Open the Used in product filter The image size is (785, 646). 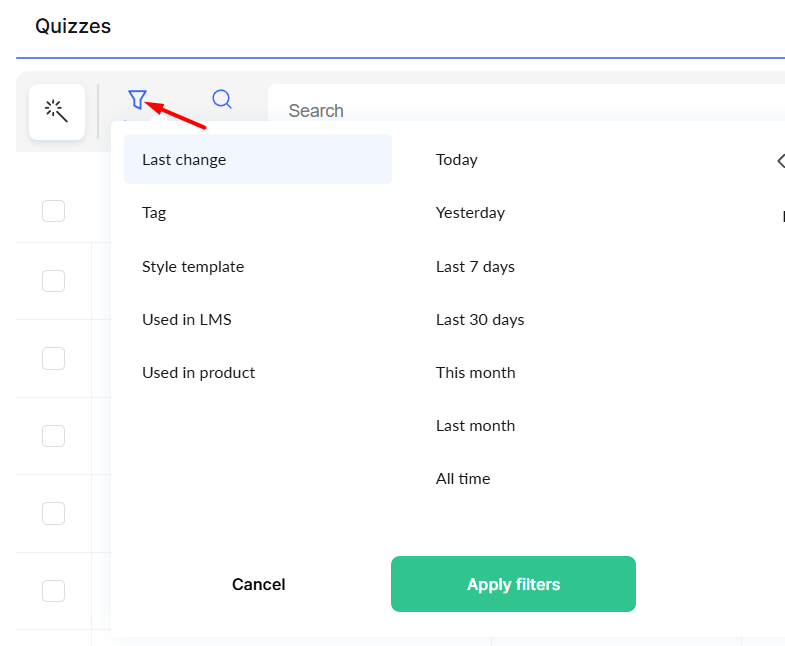198,372
